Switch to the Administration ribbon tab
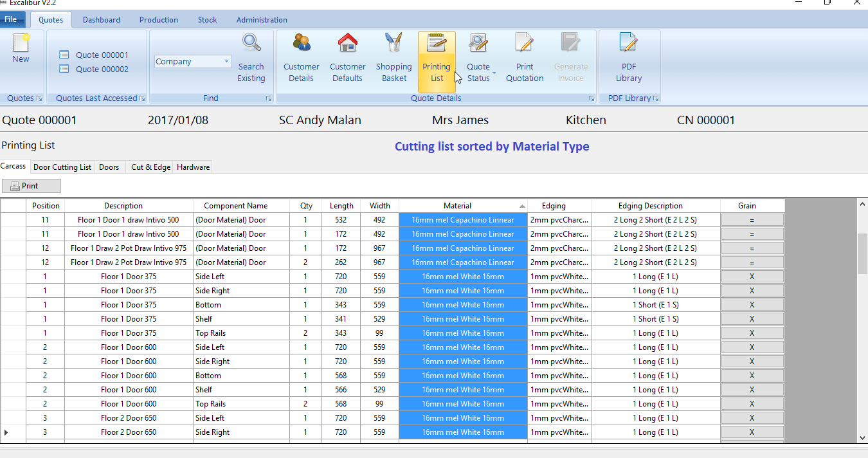The height and width of the screenshot is (458, 868). [262, 20]
